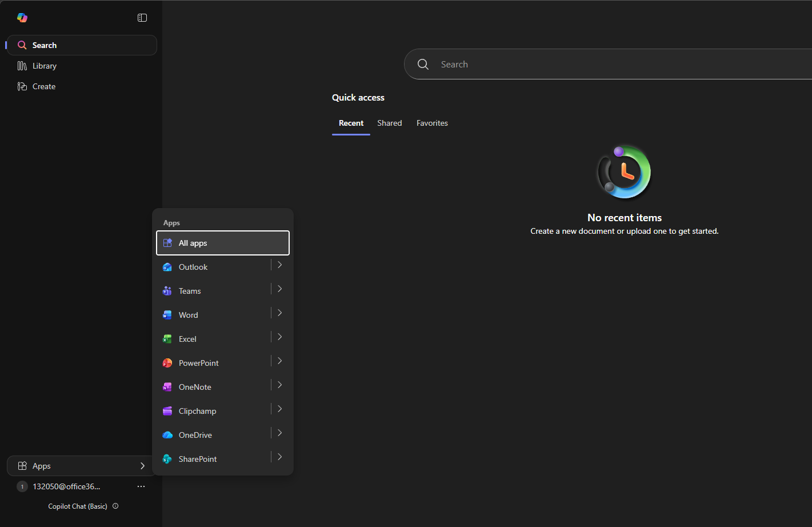Click the Outlook app icon
The height and width of the screenshot is (527, 812).
(x=167, y=267)
